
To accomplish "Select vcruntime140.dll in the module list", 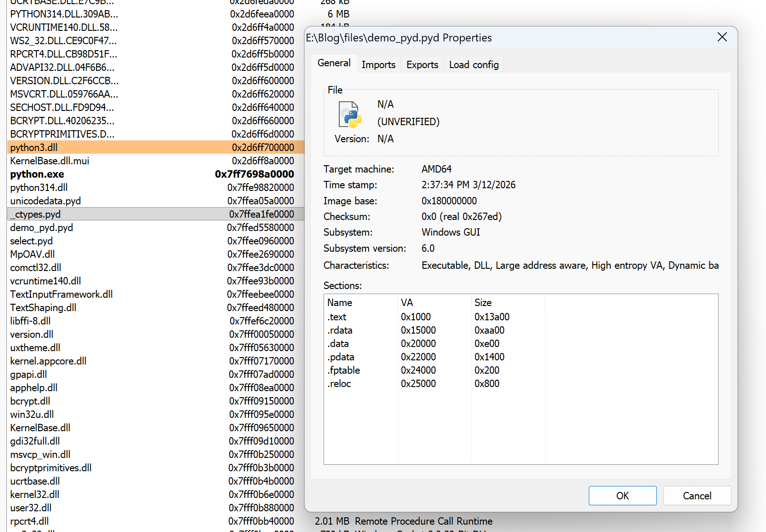I will click(x=156, y=281).
